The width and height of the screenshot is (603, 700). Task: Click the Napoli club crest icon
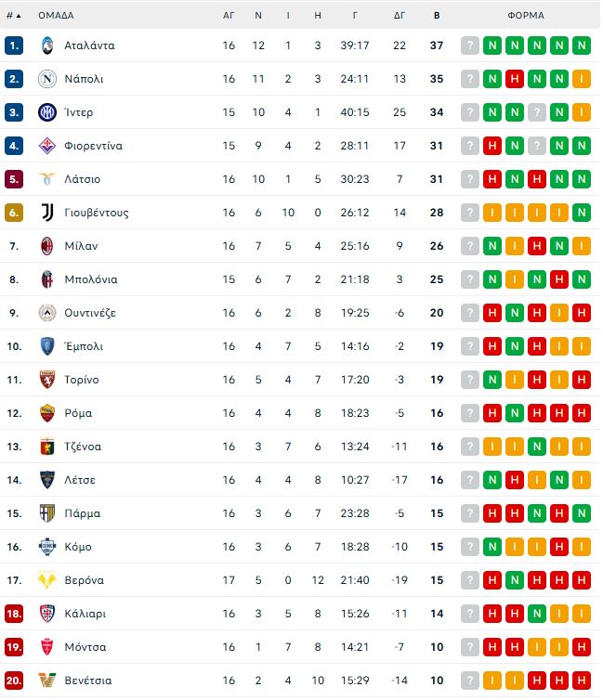coord(47,79)
